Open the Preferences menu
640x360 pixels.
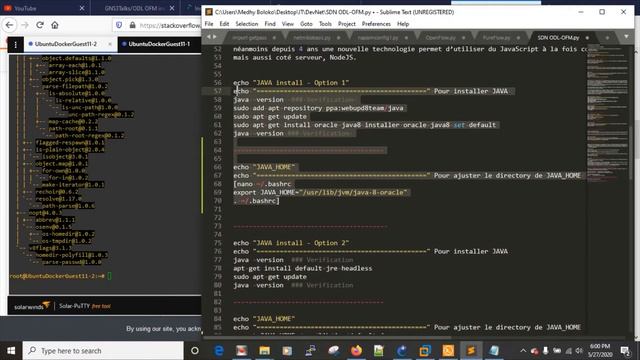coord(376,24)
